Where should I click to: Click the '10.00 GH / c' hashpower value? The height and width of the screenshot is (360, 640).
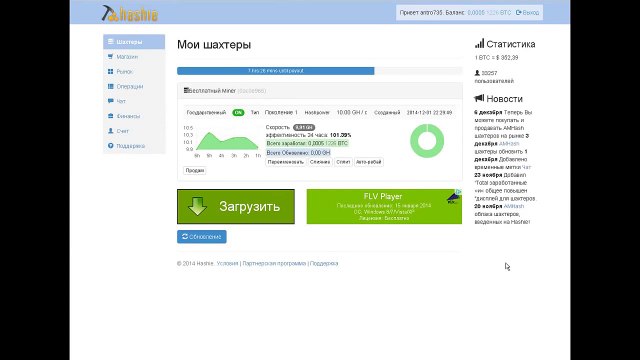tap(352, 113)
